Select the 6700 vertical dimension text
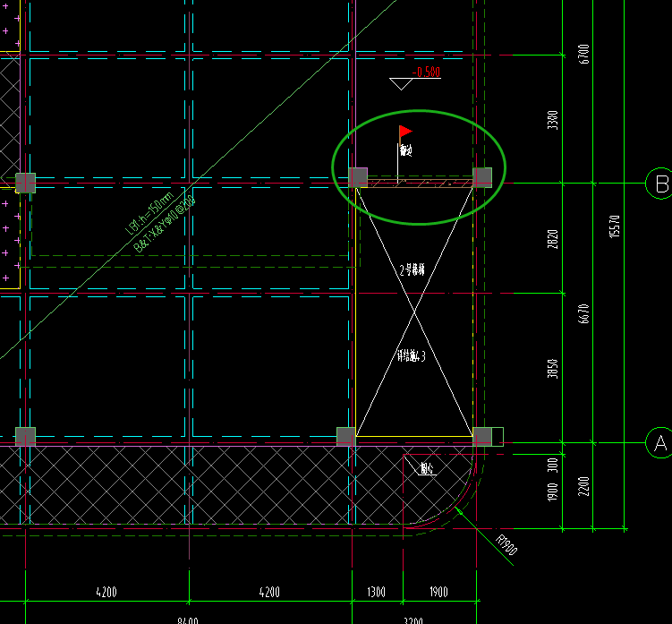The image size is (672, 624). tap(583, 54)
